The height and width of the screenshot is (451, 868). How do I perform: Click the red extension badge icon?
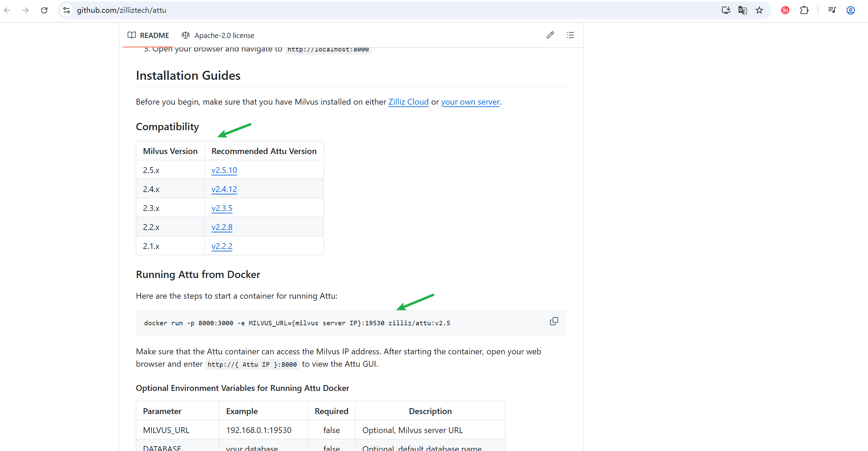[x=785, y=10]
